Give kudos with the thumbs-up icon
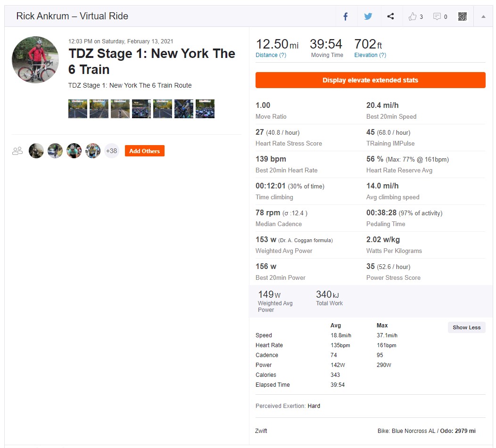Viewport: 496px width, 448px height. (x=412, y=16)
